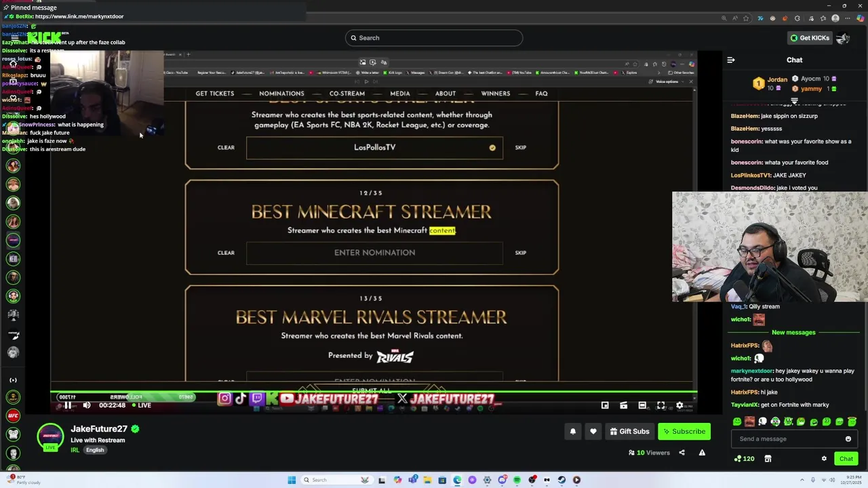This screenshot has height=488, width=868.
Task: Share the stream via the share icon
Action: 682,453
